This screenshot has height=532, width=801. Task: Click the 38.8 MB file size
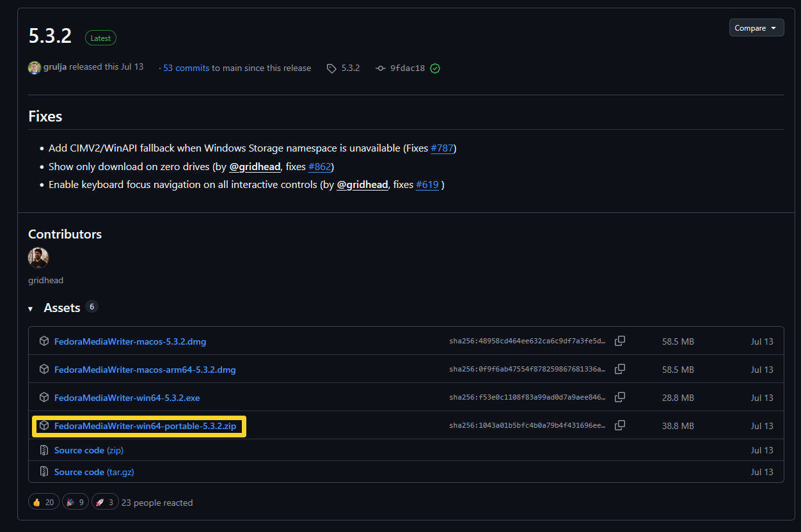click(x=678, y=426)
